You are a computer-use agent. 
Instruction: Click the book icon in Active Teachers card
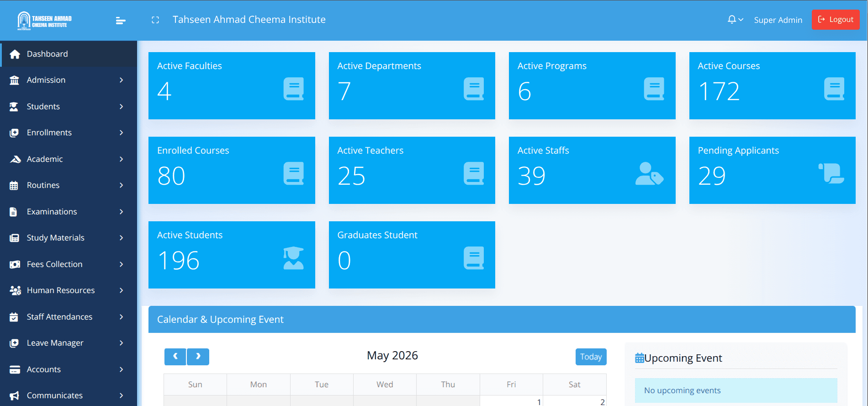[474, 173]
